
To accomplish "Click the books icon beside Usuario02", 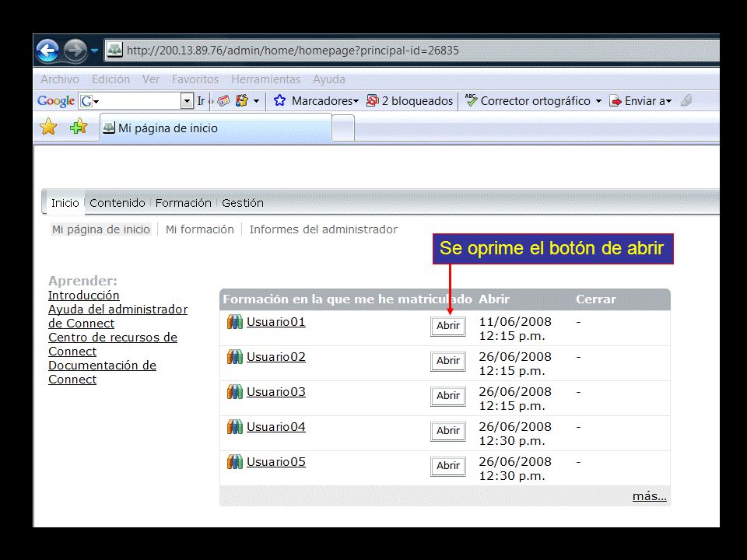I will point(235,357).
